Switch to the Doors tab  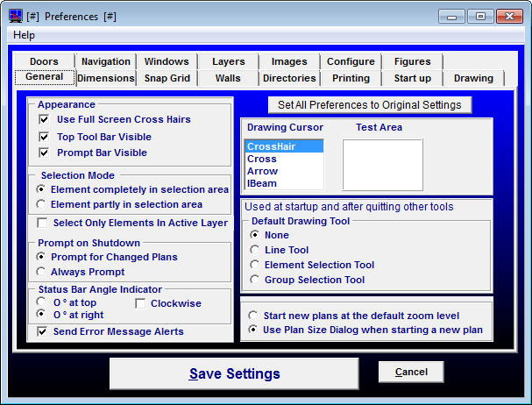(44, 61)
